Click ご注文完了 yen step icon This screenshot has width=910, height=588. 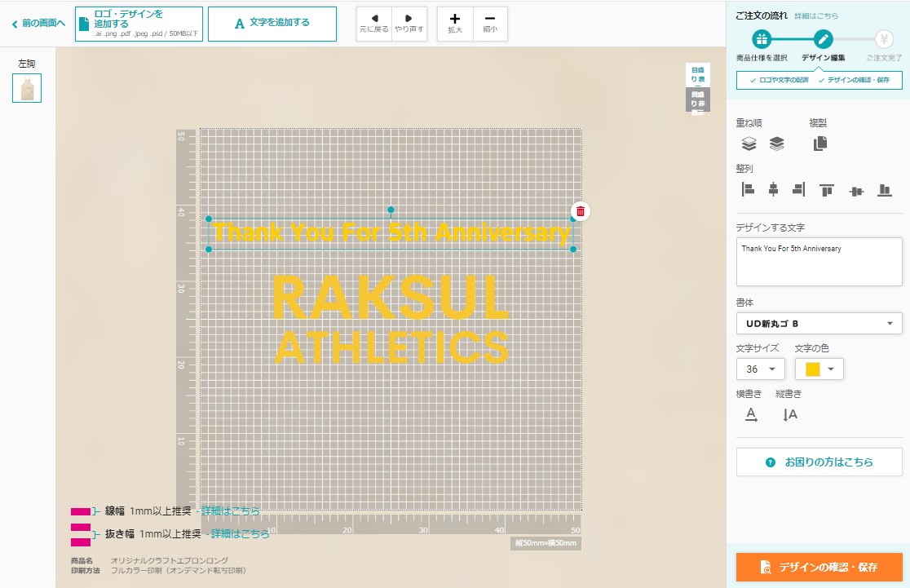pos(884,39)
